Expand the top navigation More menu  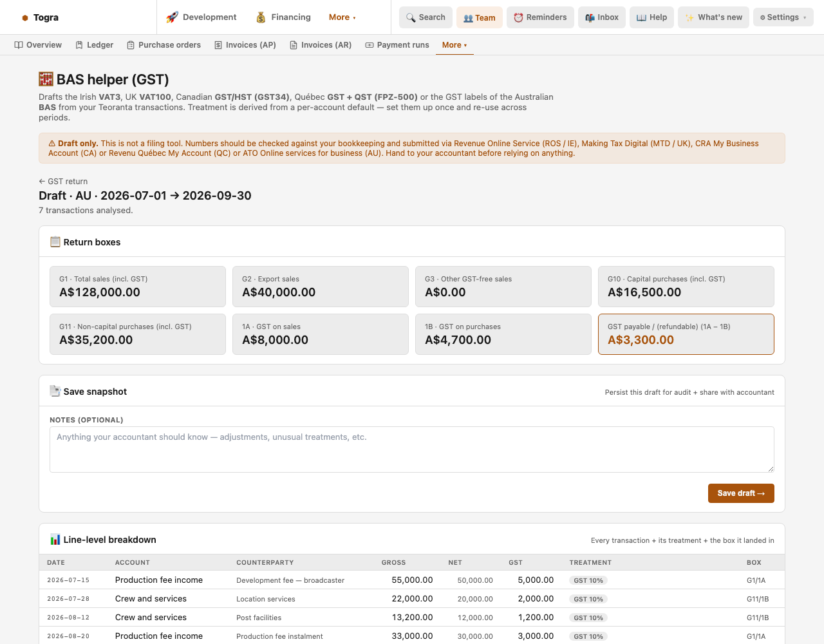[x=342, y=17]
